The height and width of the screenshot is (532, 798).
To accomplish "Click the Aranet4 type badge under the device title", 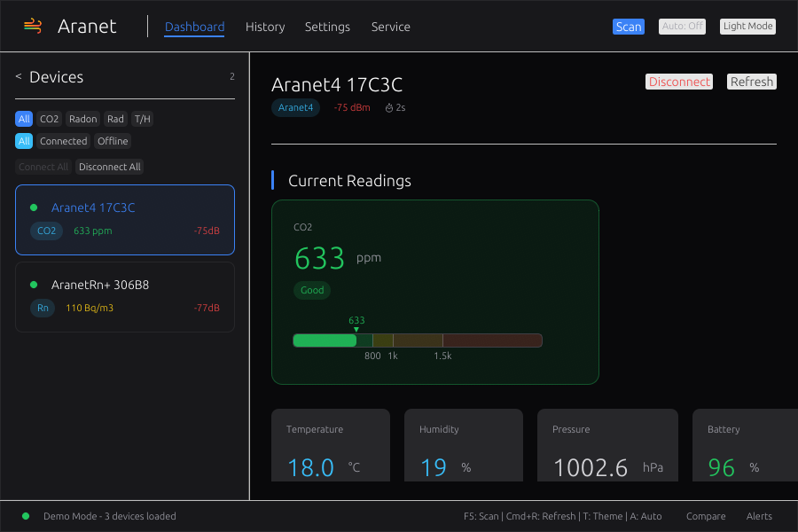I will [295, 107].
